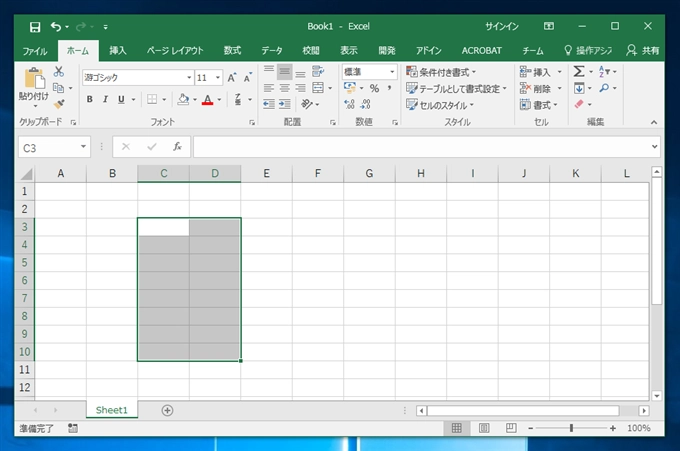
Task: Add a new sheet with the plus button
Action: (167, 410)
